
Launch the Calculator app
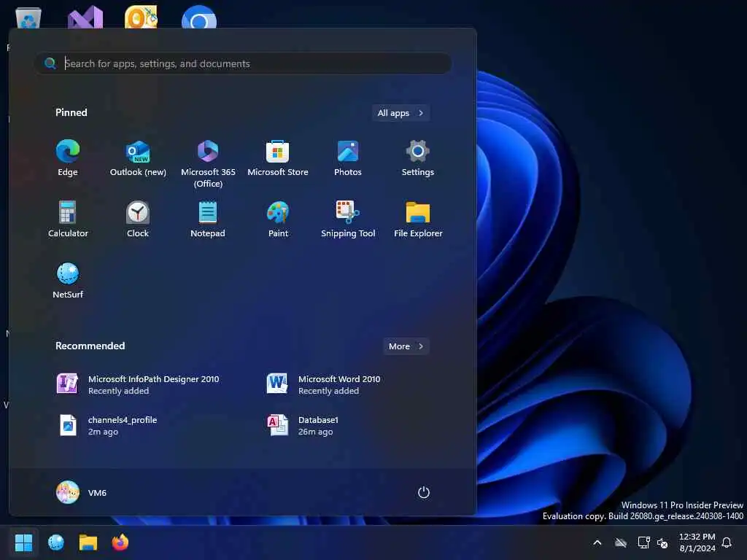(x=68, y=219)
